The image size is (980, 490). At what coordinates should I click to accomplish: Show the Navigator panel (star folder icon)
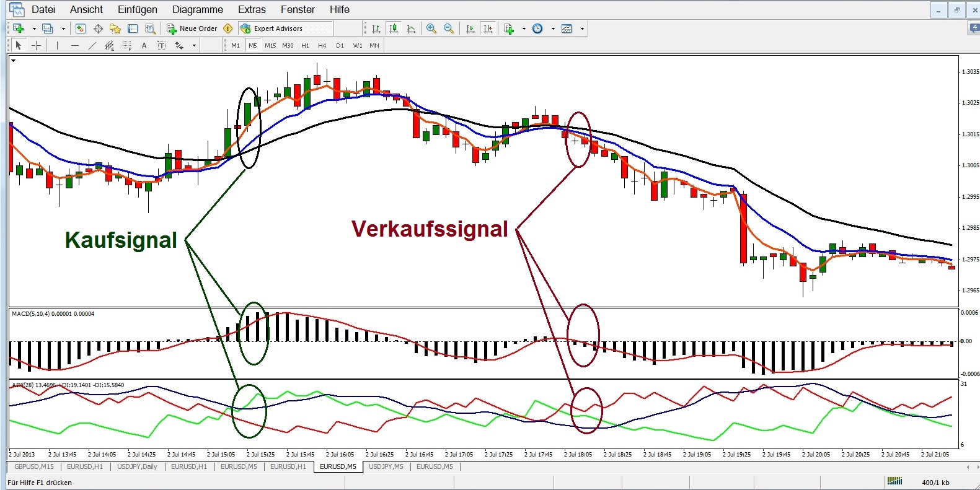click(115, 28)
